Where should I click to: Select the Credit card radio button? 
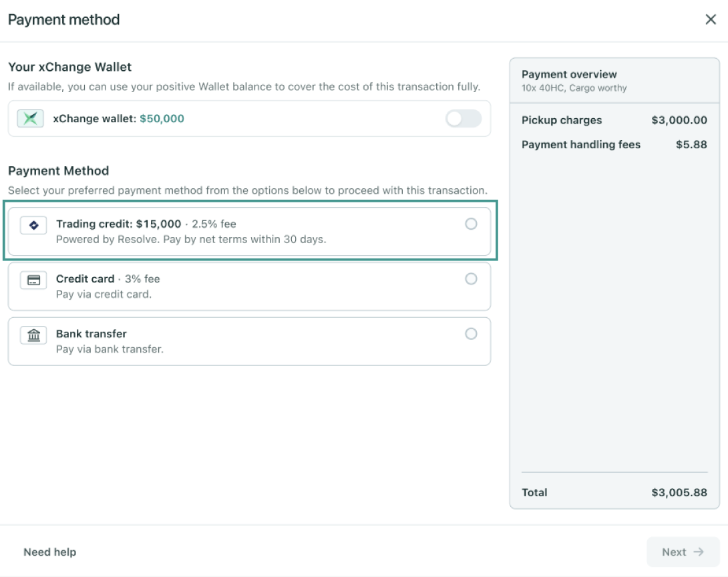pyautogui.click(x=471, y=278)
